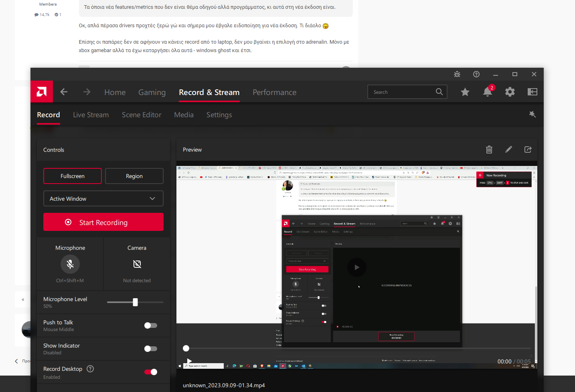575x392 pixels.
Task: Select the Record sub-tab
Action: pos(49,115)
